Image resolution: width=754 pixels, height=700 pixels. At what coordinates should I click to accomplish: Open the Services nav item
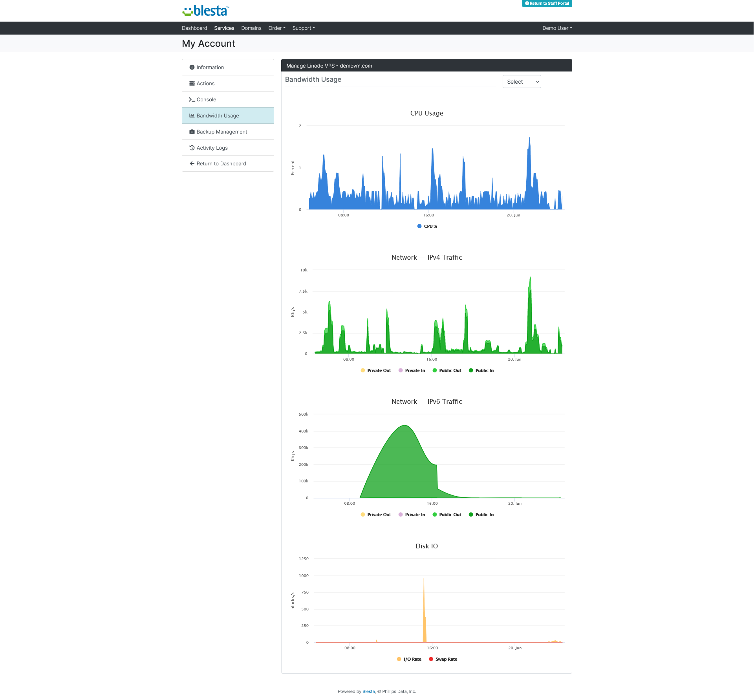(224, 28)
